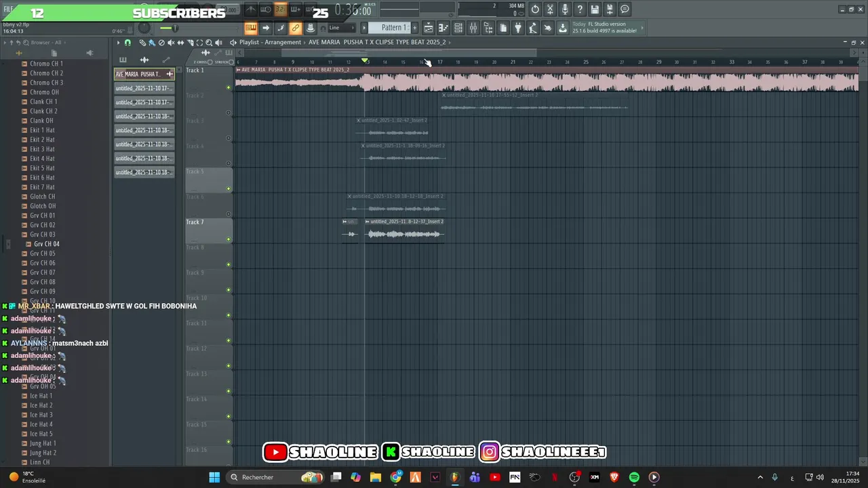Viewport: 868px width, 488px height.
Task: Select the Playback speaker tool in playlist
Action: pos(218,43)
